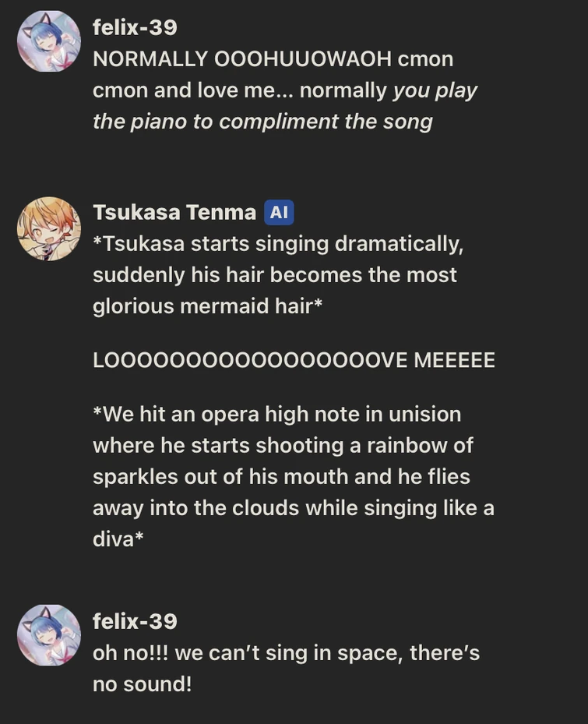Click the "Tsukasa starts singing dramatically" line
The height and width of the screenshot is (724, 588).
click(278, 244)
